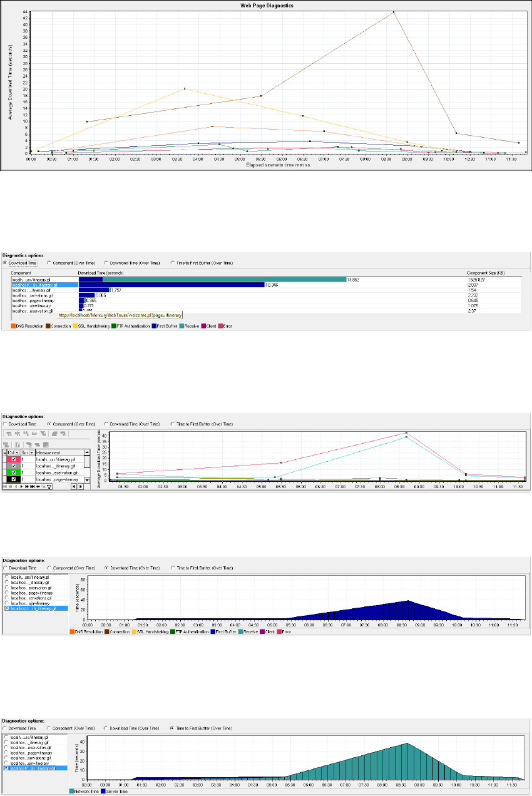The image size is (532, 796).
Task: Click the filter funnel icon below the Measurement table
Action: (x=49, y=486)
